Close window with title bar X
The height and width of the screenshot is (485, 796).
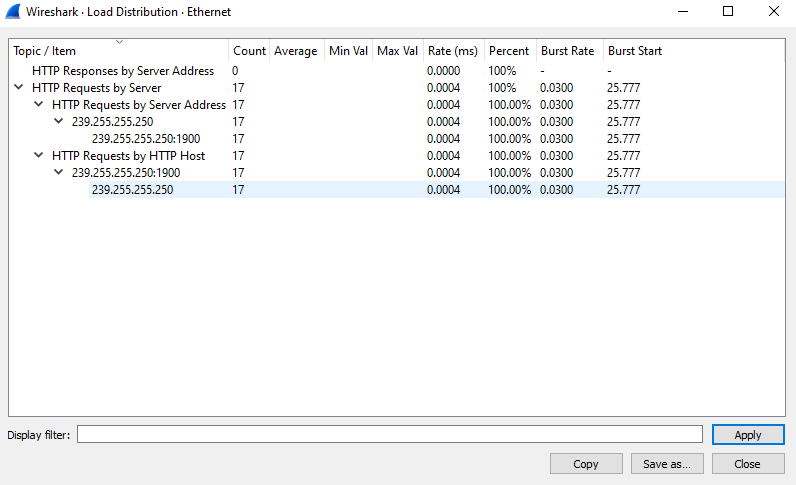pyautogui.click(x=774, y=11)
